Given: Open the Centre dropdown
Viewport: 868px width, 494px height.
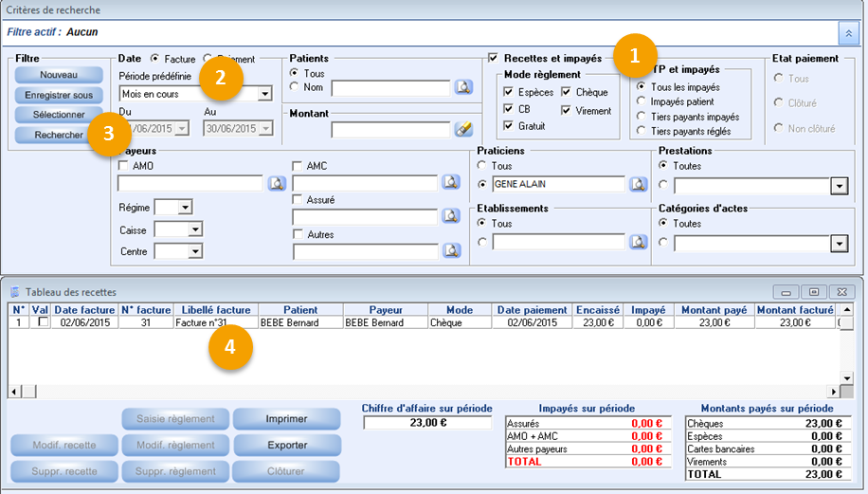Looking at the screenshot, I should 195,251.
